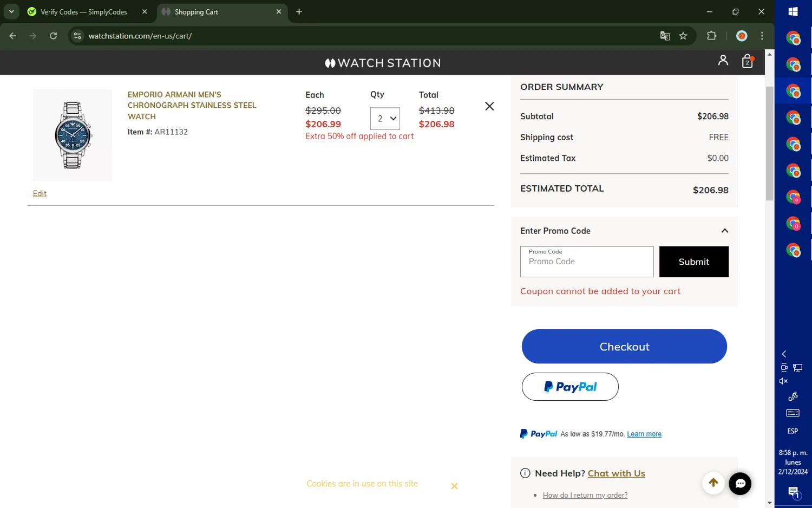Open the Emporio Armani watch product title
Screen dimensions: 812x508
192,105
